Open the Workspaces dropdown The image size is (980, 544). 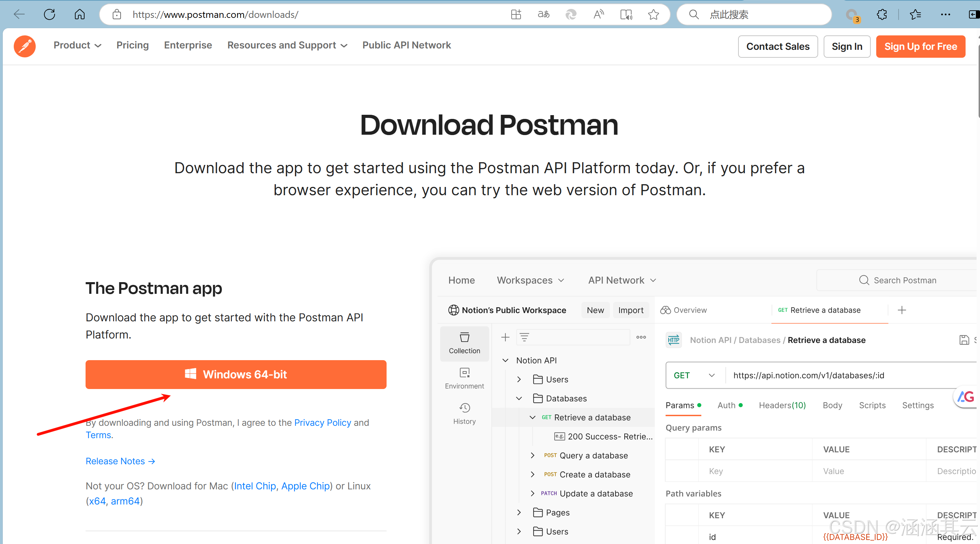[x=530, y=280]
